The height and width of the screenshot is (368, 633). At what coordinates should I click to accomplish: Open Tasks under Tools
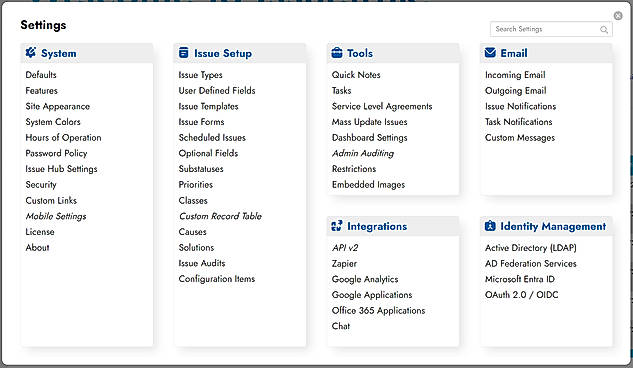click(x=342, y=91)
